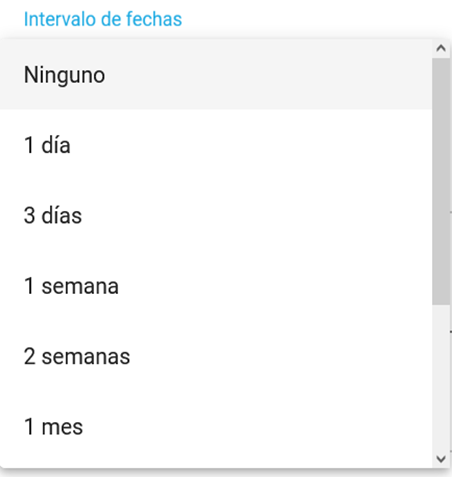Screen dimensions: 452x477
Task: Click the scrollbar down arrow
Action: click(x=441, y=459)
